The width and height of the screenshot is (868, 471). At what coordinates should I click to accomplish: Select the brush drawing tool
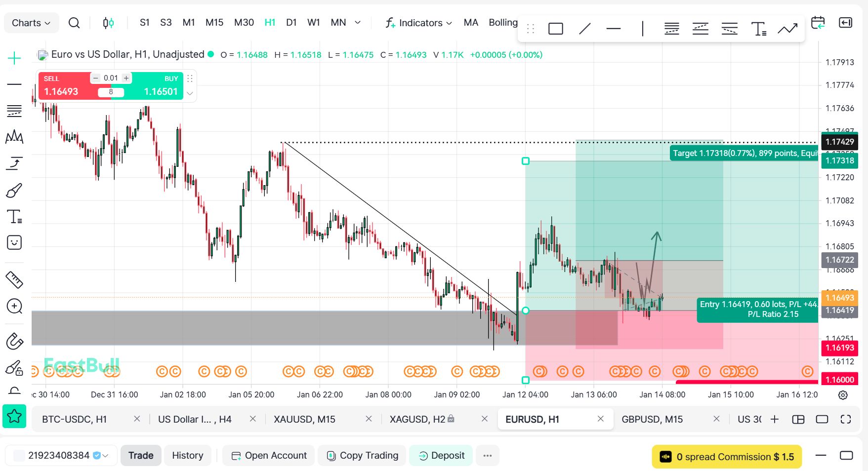point(14,191)
